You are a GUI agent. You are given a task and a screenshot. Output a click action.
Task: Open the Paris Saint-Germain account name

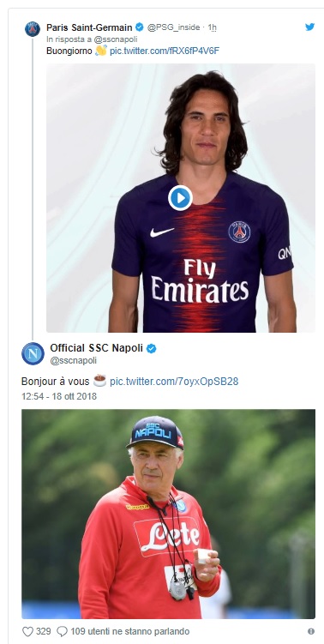pyautogui.click(x=89, y=27)
